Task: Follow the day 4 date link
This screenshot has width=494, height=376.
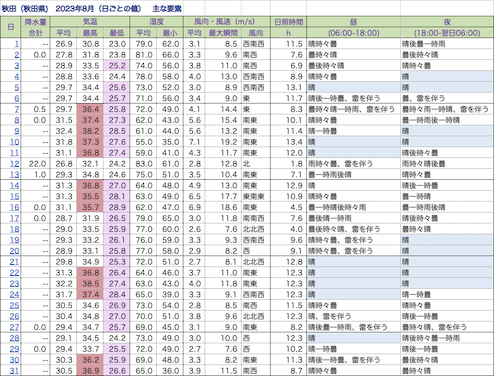Action: (x=17, y=77)
